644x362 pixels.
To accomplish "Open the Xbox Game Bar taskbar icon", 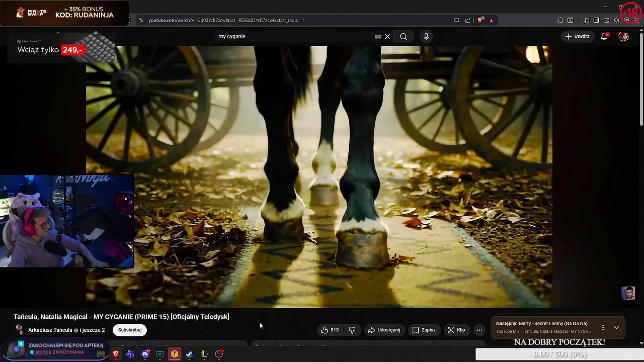I will tap(160, 354).
